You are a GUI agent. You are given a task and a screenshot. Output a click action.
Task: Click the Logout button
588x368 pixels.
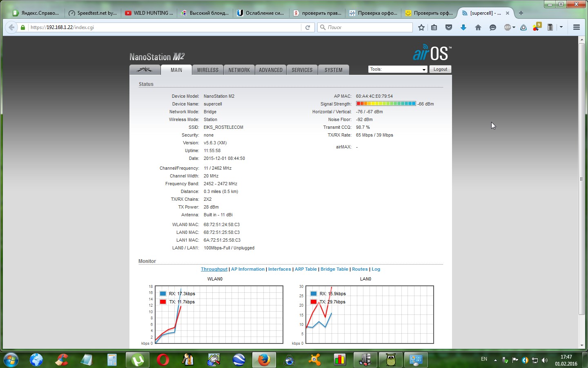(x=440, y=70)
